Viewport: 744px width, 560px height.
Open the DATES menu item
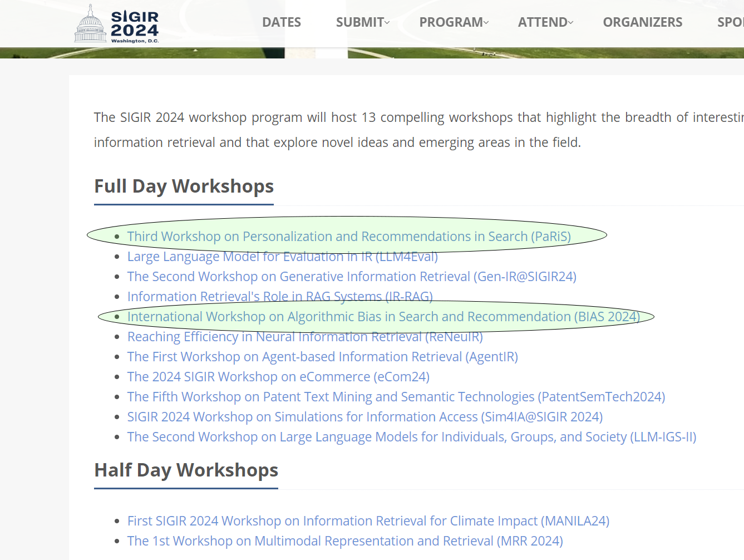[282, 22]
